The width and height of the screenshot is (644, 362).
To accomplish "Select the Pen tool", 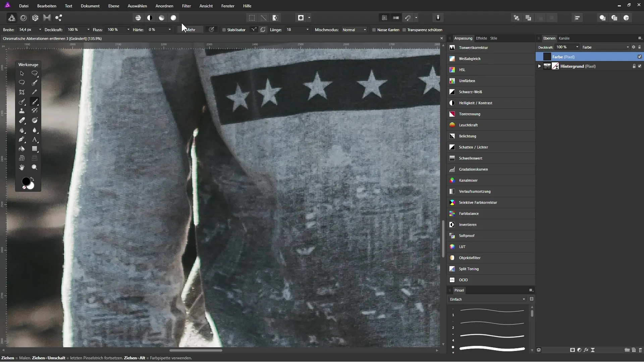I will point(22,139).
